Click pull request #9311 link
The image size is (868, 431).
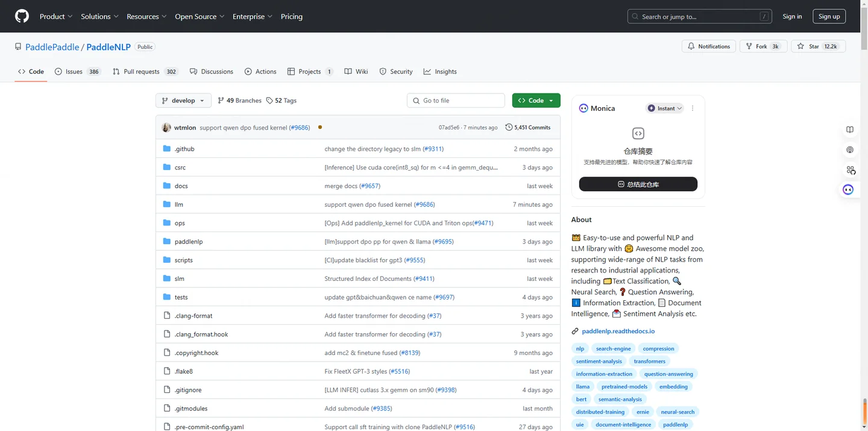(x=433, y=149)
